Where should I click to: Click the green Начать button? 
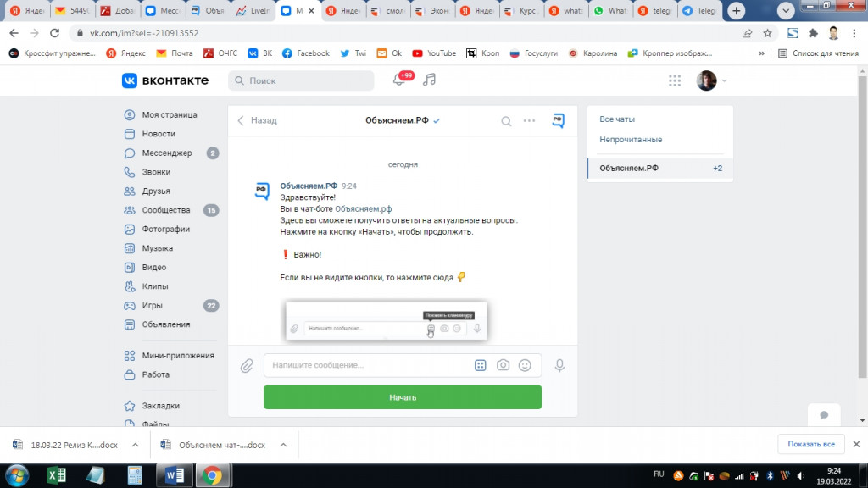pyautogui.click(x=403, y=397)
